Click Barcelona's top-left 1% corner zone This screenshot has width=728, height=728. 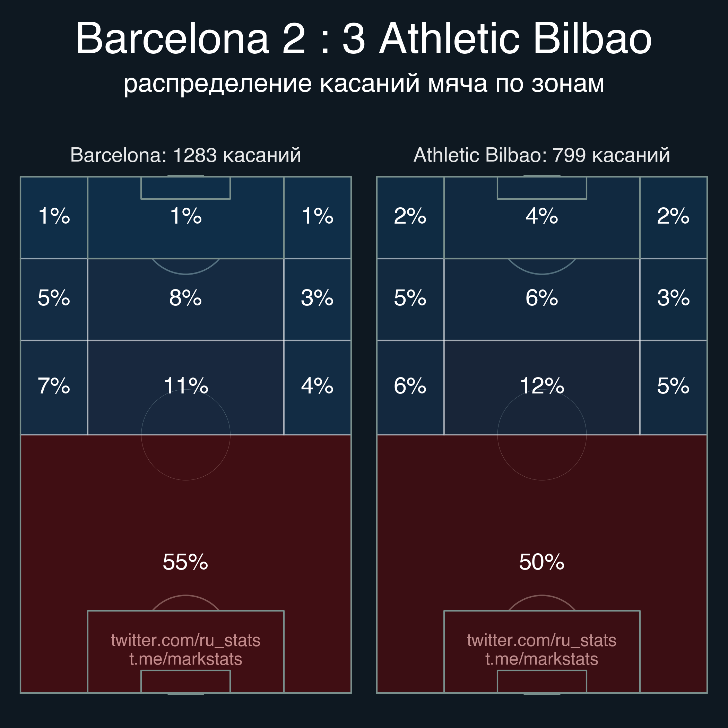point(54,216)
